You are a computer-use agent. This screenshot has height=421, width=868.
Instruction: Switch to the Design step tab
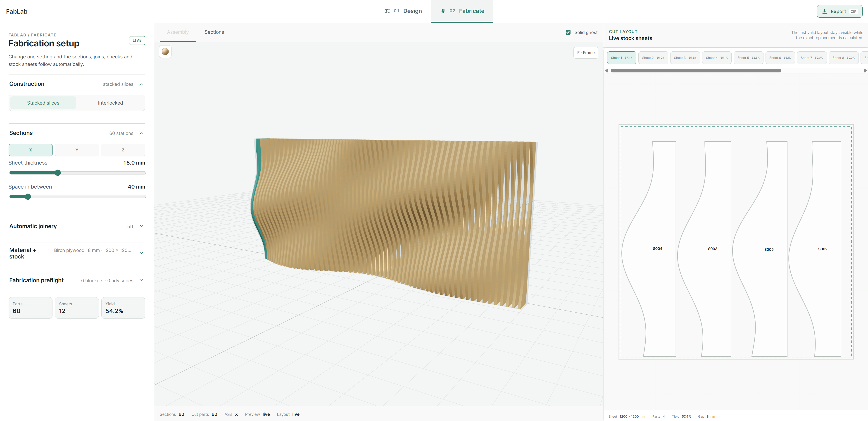403,11
